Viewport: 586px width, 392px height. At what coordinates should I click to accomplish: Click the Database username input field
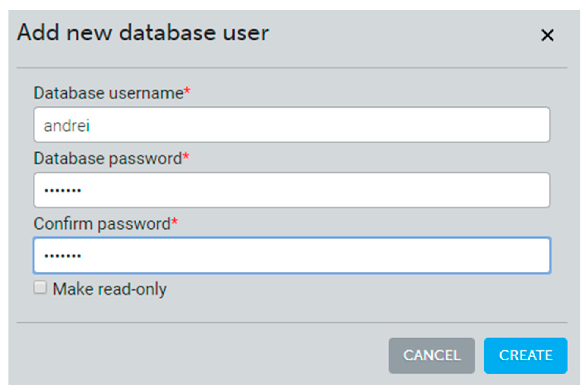(291, 125)
